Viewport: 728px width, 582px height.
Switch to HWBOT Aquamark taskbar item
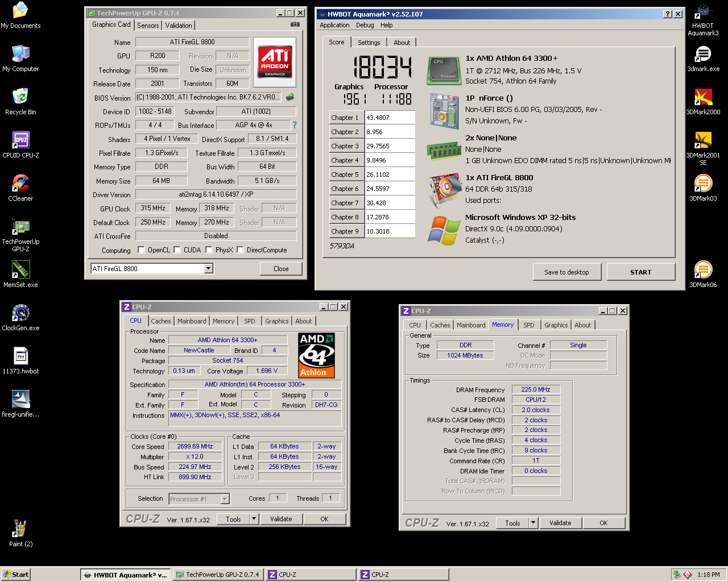pos(125,575)
